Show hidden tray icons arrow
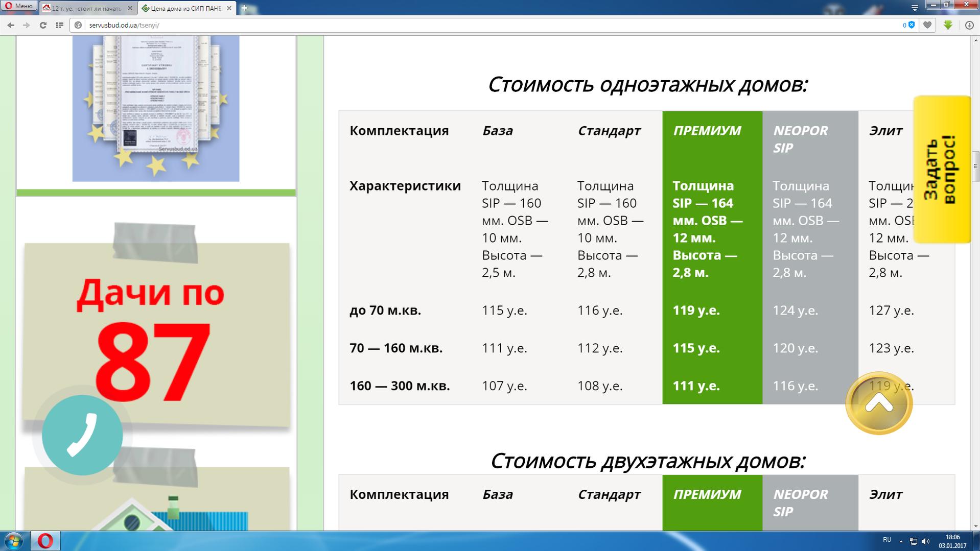 point(901,541)
